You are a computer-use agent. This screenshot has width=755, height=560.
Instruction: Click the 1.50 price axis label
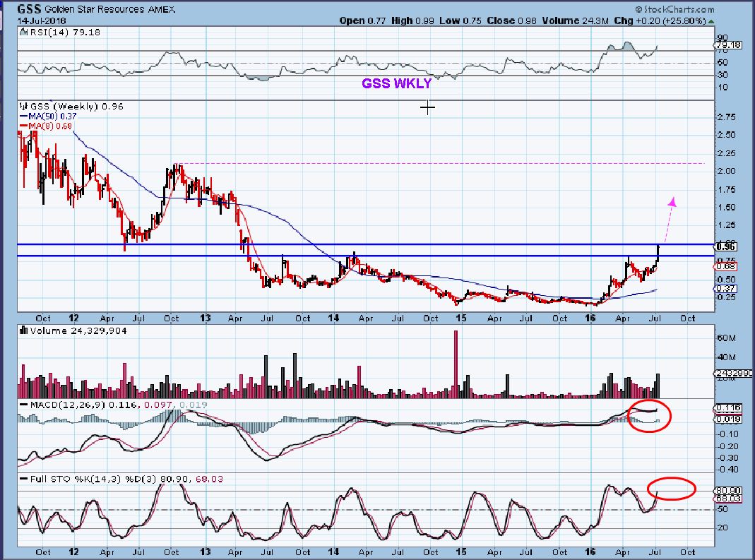click(x=726, y=208)
